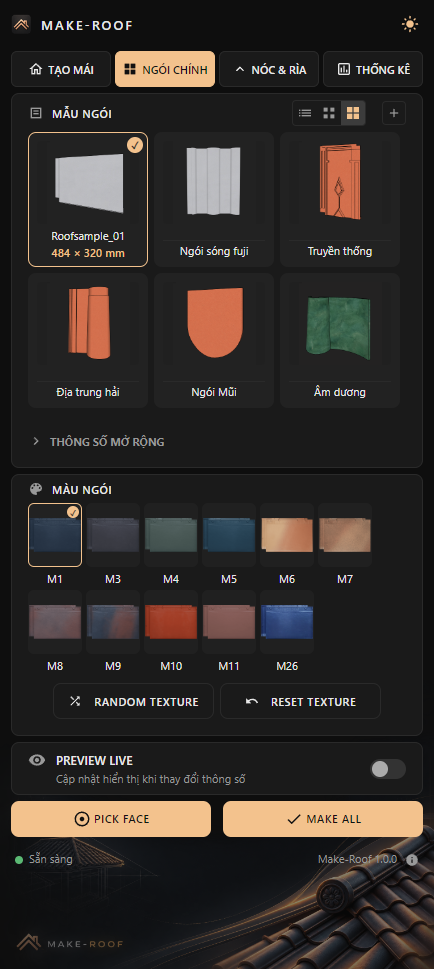Enable the Preview Live toggle switch
The height and width of the screenshot is (969, 434).
pyautogui.click(x=388, y=769)
